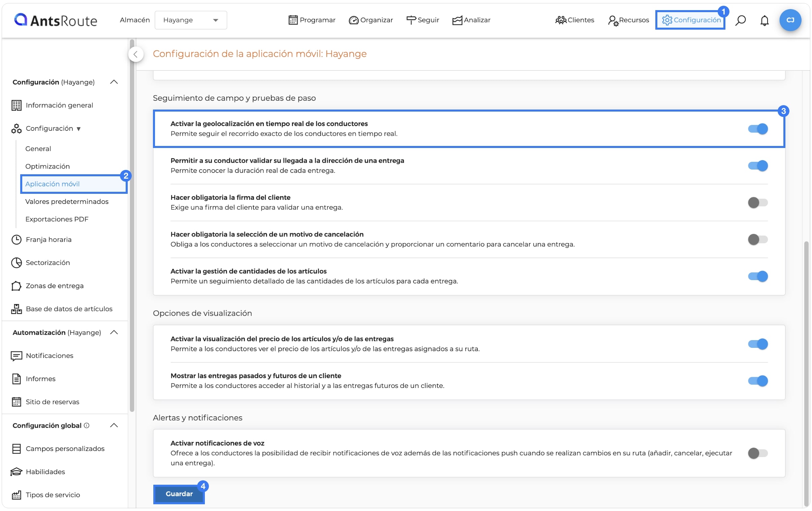The height and width of the screenshot is (511, 812).
Task: Toggle driver arrival validation switch
Action: click(x=758, y=166)
